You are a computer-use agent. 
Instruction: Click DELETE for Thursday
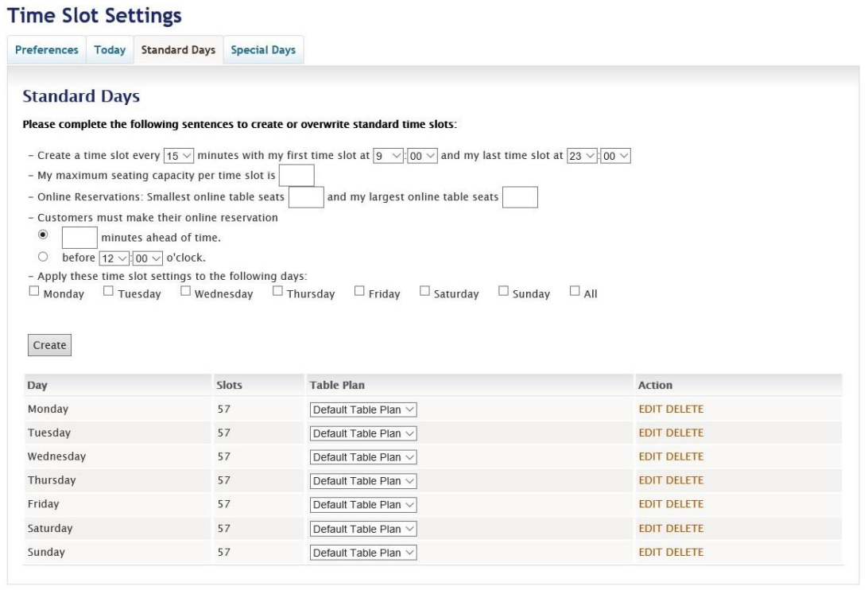pos(684,481)
